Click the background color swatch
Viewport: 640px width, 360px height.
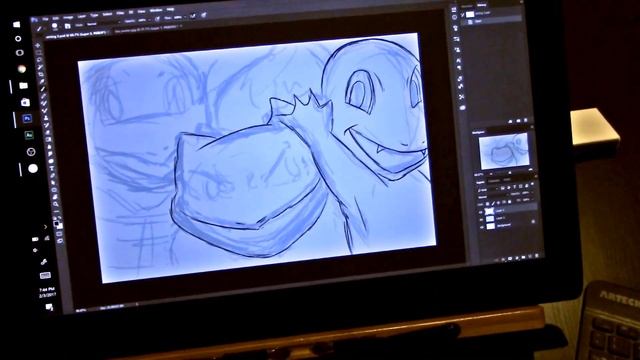point(60,226)
